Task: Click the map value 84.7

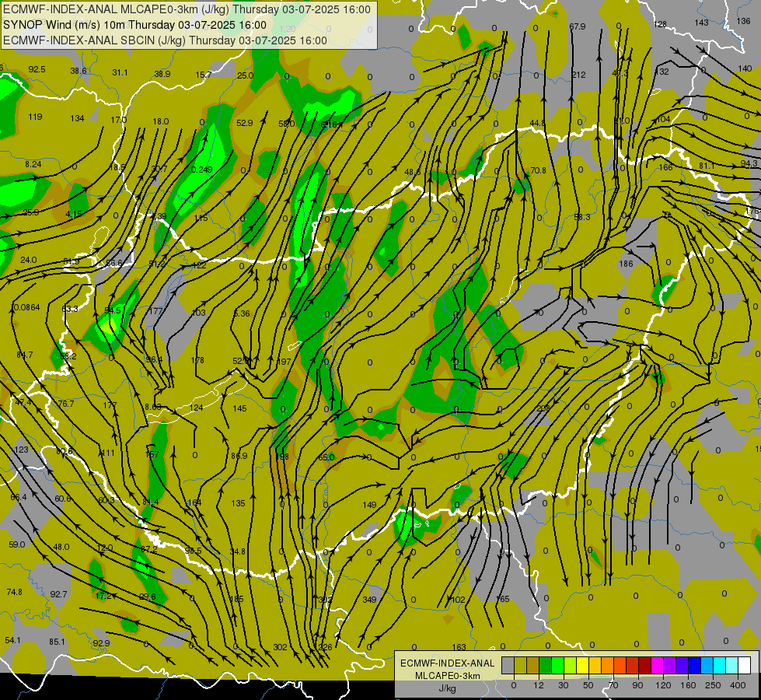Action: point(25,355)
